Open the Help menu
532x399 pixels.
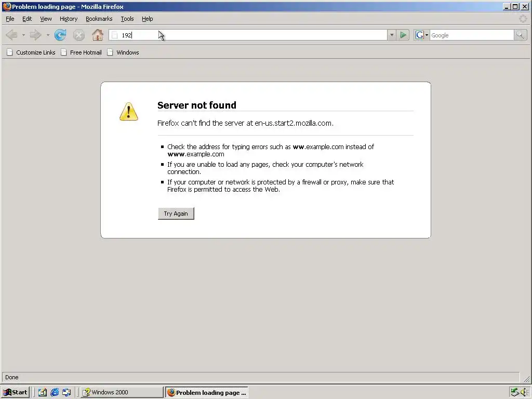tap(147, 19)
